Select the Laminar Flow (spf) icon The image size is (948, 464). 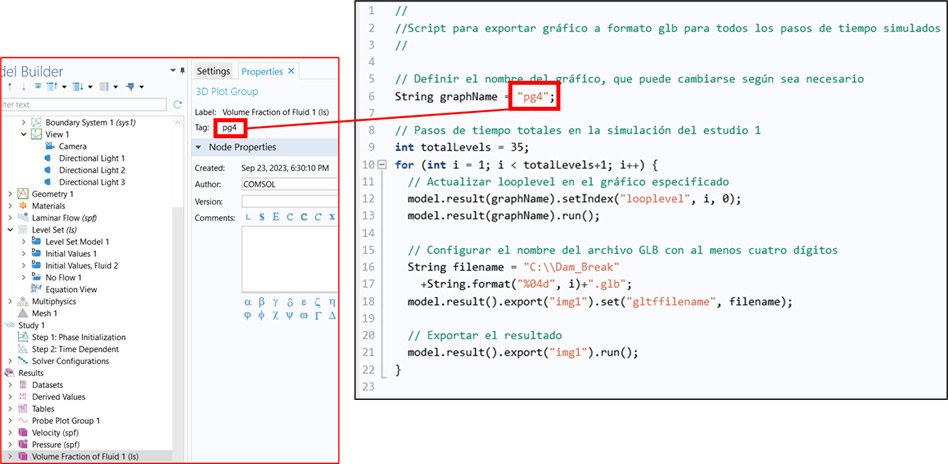point(23,218)
